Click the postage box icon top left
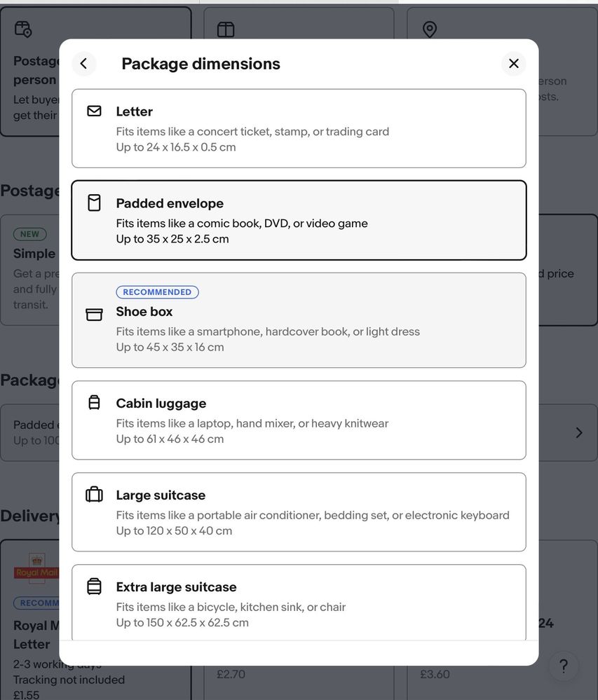The image size is (598, 700). (x=22, y=29)
